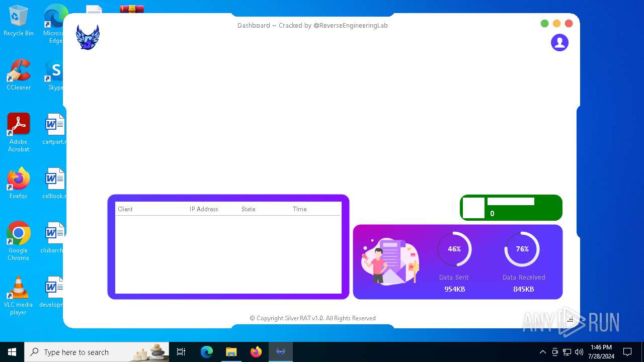644x362 pixels.
Task: Open the user profile avatar icon
Action: [x=559, y=43]
